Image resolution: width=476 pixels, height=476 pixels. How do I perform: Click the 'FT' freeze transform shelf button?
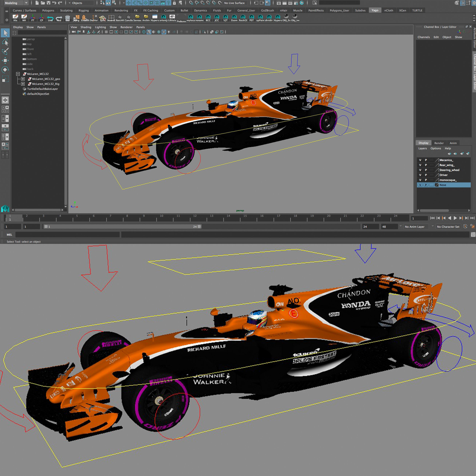(33, 18)
